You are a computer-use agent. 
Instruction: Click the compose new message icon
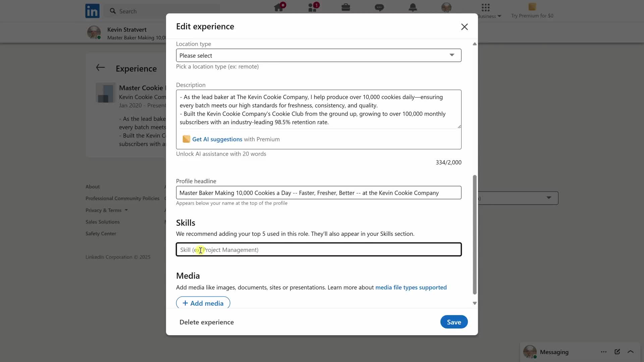click(617, 352)
